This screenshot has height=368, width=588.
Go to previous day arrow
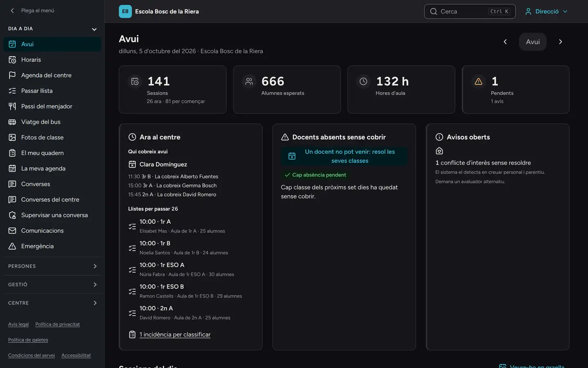pos(505,42)
